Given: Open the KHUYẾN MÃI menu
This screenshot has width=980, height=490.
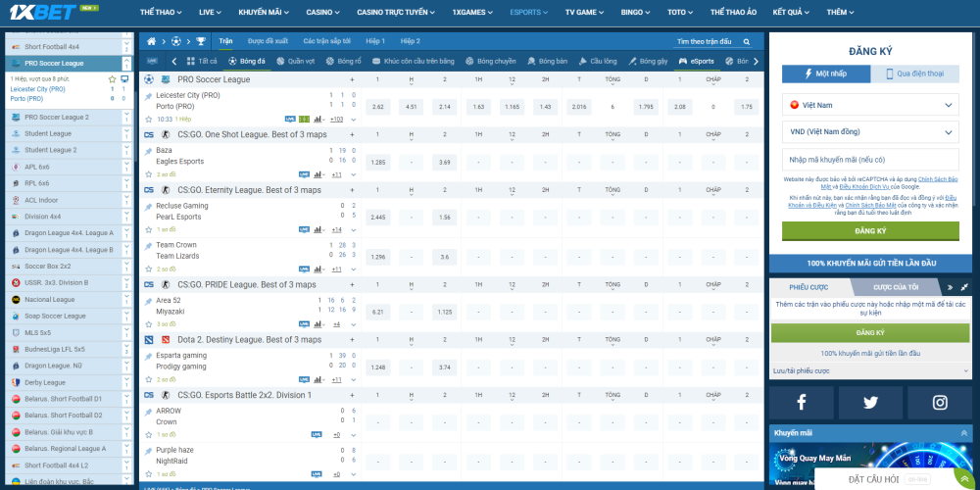Looking at the screenshot, I should (266, 12).
